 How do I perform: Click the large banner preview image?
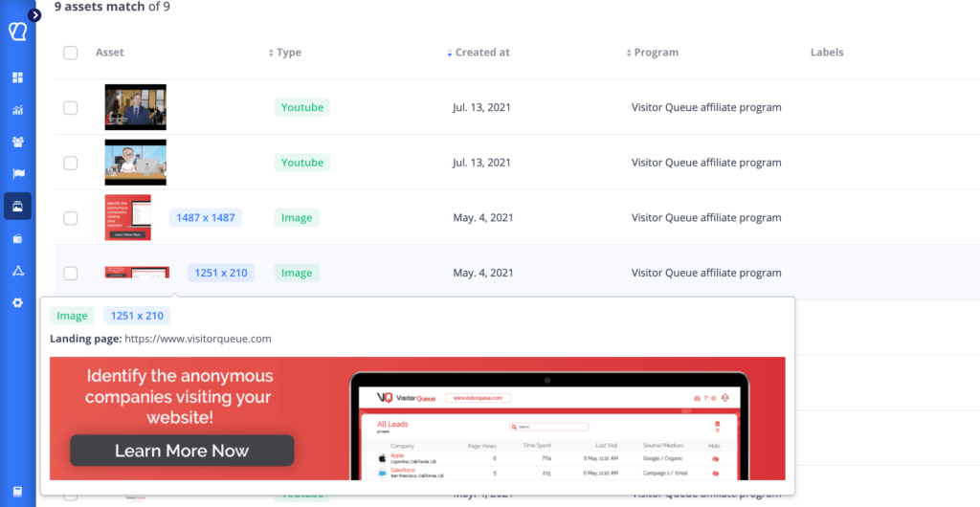(417, 418)
